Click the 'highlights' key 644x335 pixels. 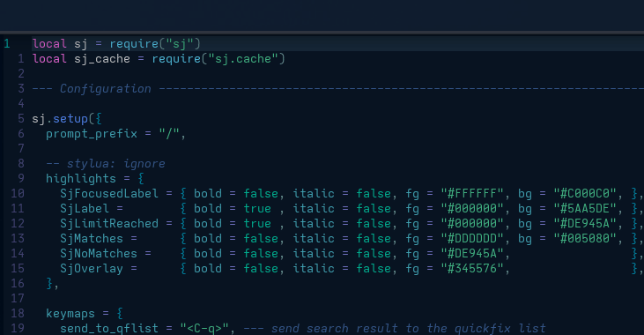pyautogui.click(x=81, y=178)
